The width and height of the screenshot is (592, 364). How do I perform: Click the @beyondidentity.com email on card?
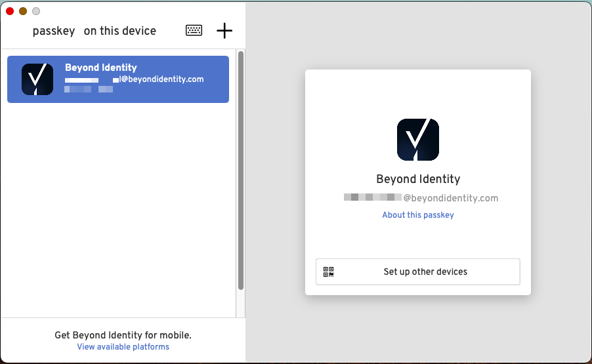[421, 197]
